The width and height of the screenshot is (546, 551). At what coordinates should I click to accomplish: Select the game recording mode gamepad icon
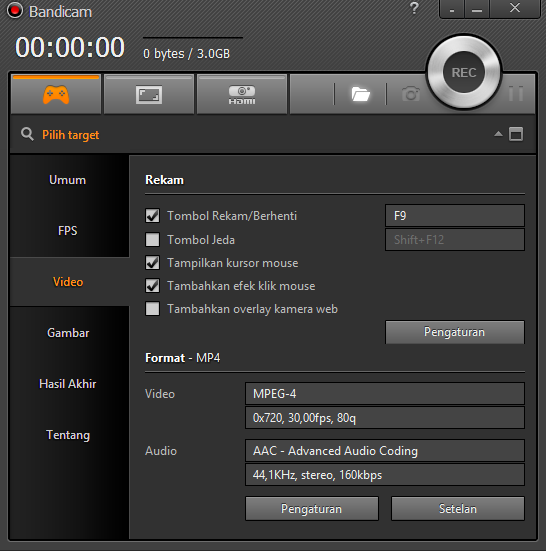pyautogui.click(x=56, y=94)
